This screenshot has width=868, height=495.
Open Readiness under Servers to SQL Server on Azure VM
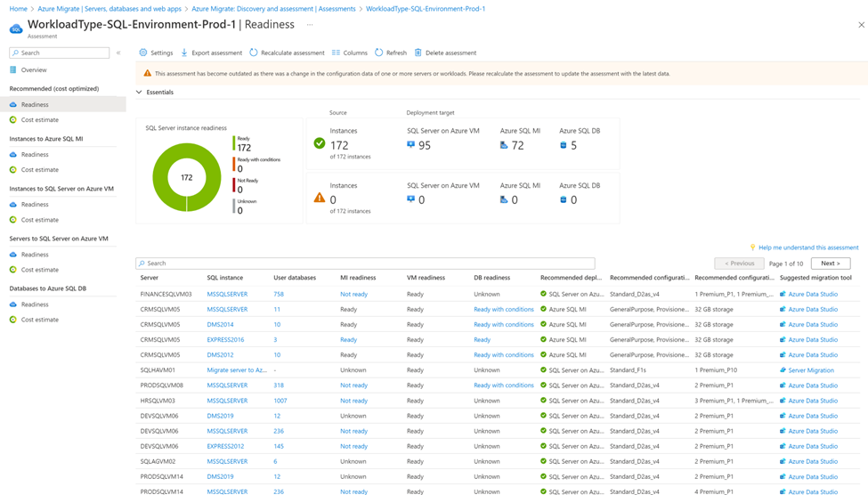[x=35, y=254]
